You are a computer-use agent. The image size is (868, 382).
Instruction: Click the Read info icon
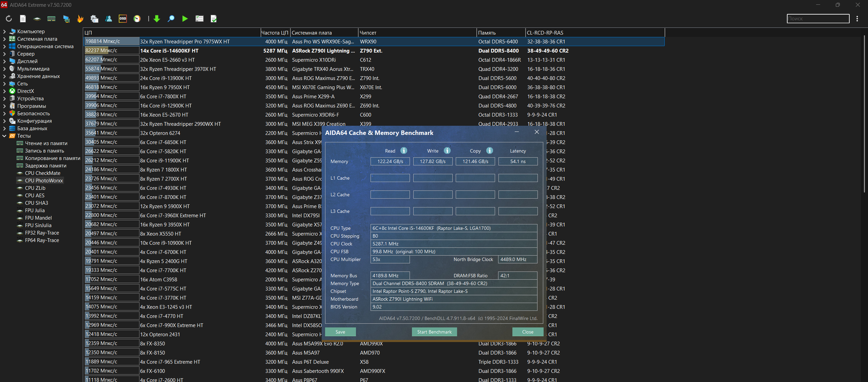[x=403, y=150]
